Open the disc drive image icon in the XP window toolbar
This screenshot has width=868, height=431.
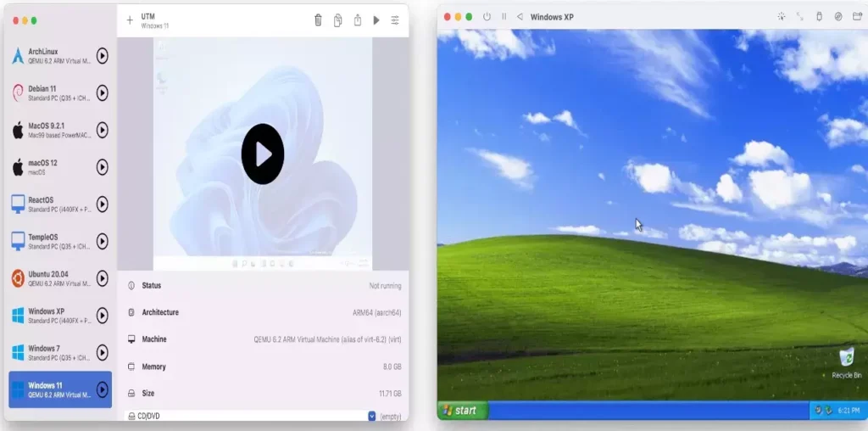[838, 17]
